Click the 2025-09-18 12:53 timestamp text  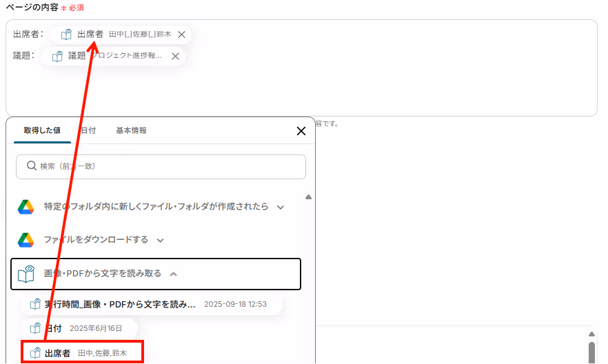tap(235, 304)
